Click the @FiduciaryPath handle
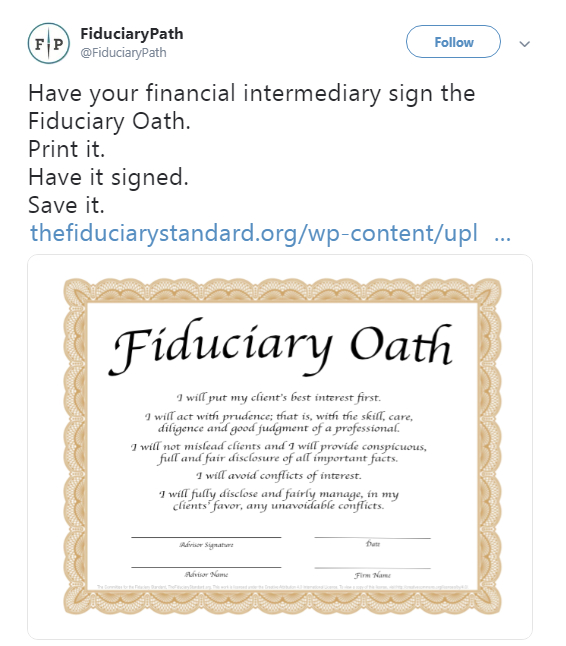The width and height of the screenshot is (566, 646). 123,53
